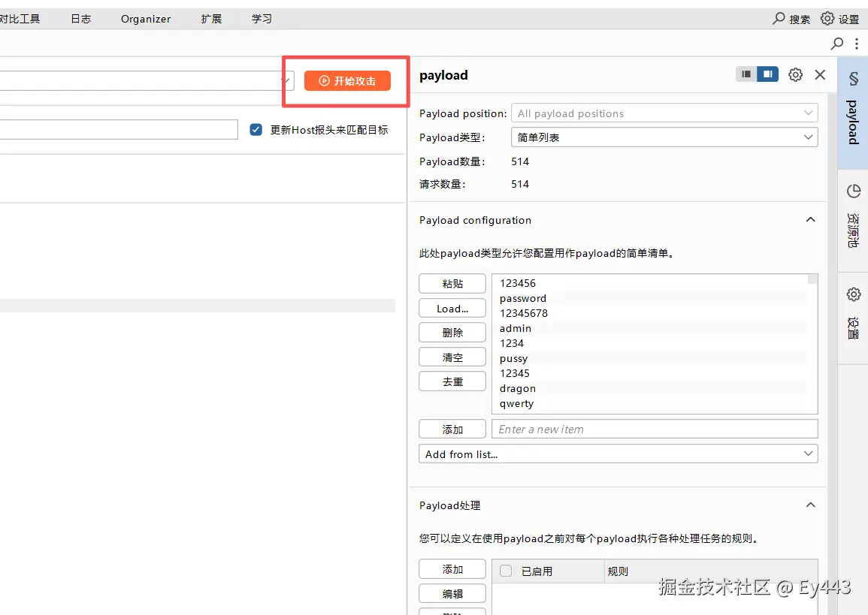The image size is (868, 615).
Task: Open the 学习 tab
Action: 262,19
